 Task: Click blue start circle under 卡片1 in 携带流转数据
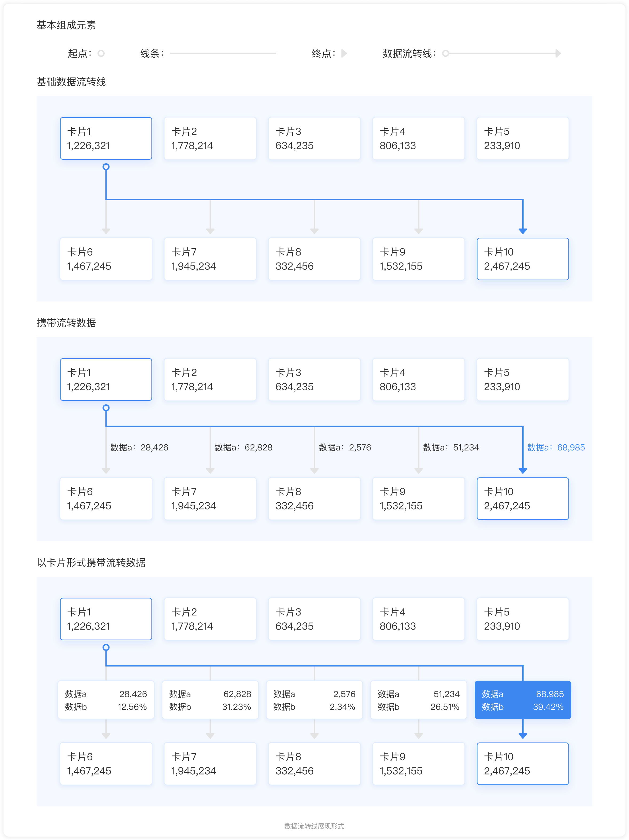(106, 408)
